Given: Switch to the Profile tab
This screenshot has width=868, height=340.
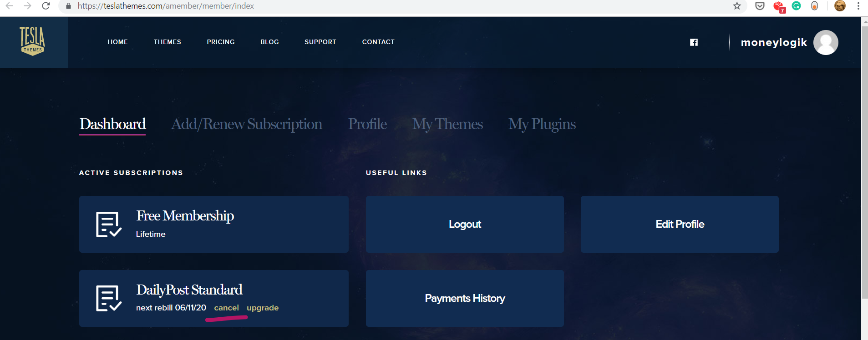Looking at the screenshot, I should click(367, 124).
